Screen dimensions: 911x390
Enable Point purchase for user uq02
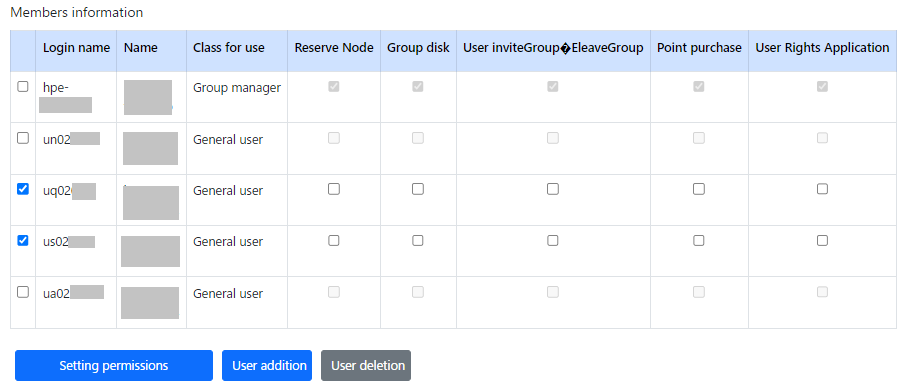[699, 189]
